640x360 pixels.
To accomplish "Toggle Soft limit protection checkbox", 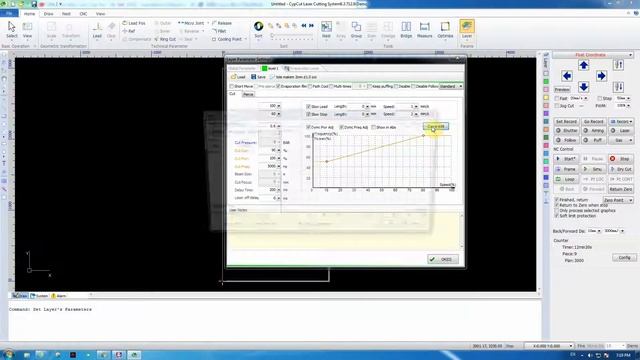I will click(x=557, y=216).
